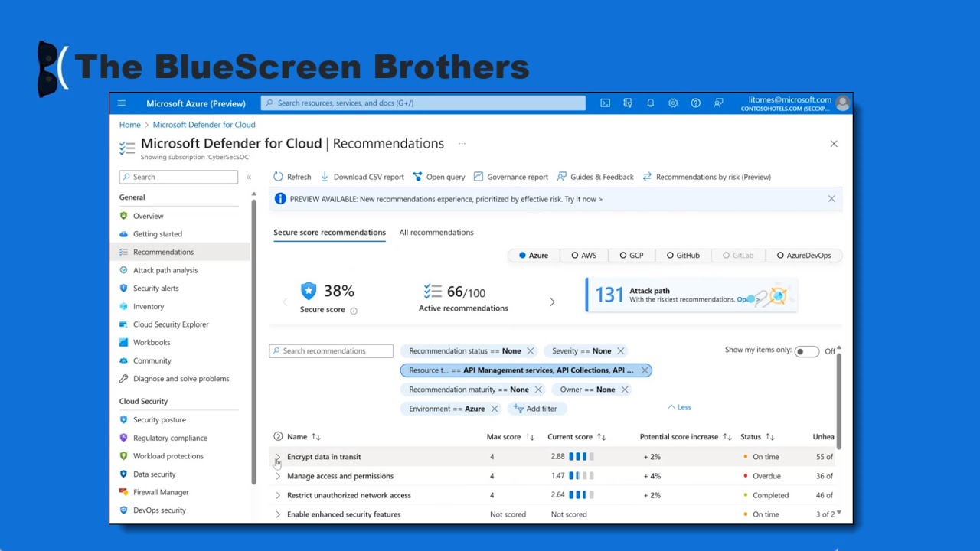Switch to Secure score recommendations tab
980x551 pixels.
(x=329, y=233)
